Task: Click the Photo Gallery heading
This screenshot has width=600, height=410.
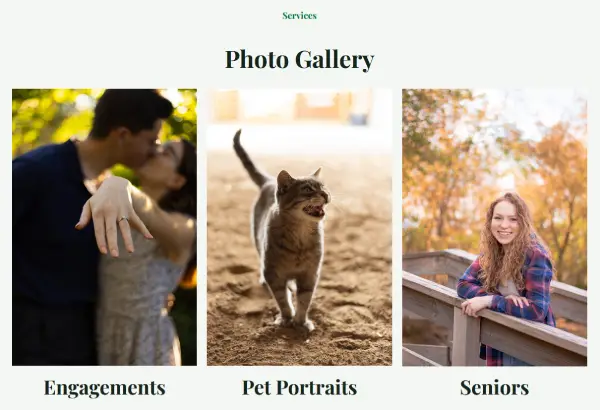Action: pyautogui.click(x=299, y=59)
